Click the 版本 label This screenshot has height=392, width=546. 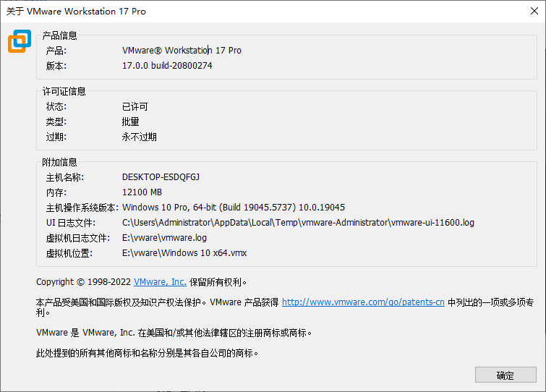click(56, 65)
